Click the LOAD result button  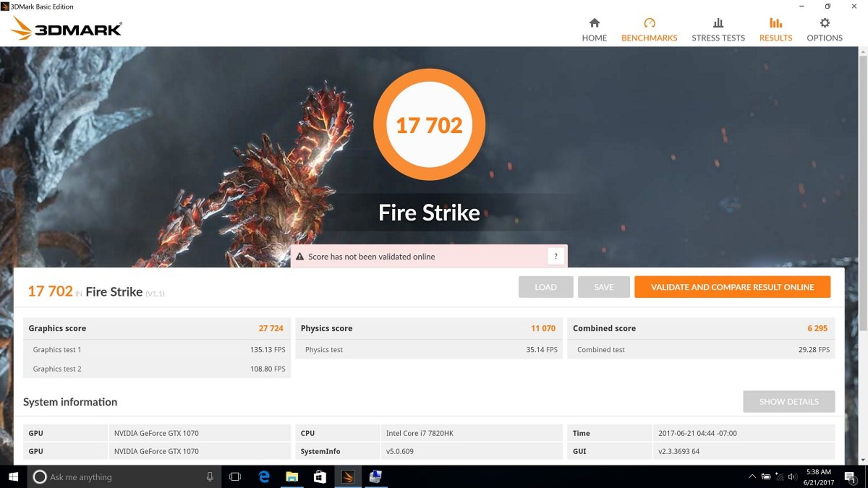pyautogui.click(x=545, y=286)
